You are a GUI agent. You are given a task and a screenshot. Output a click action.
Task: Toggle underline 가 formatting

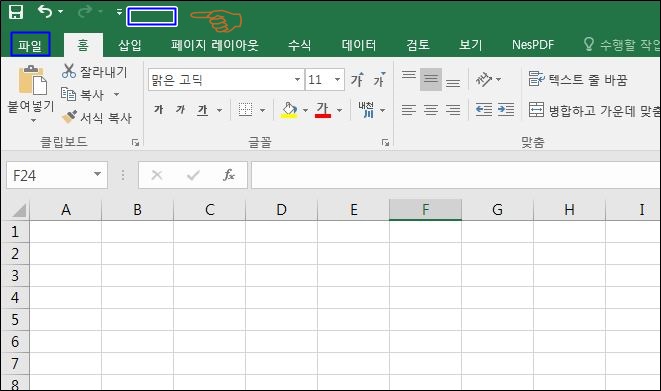tap(203, 110)
